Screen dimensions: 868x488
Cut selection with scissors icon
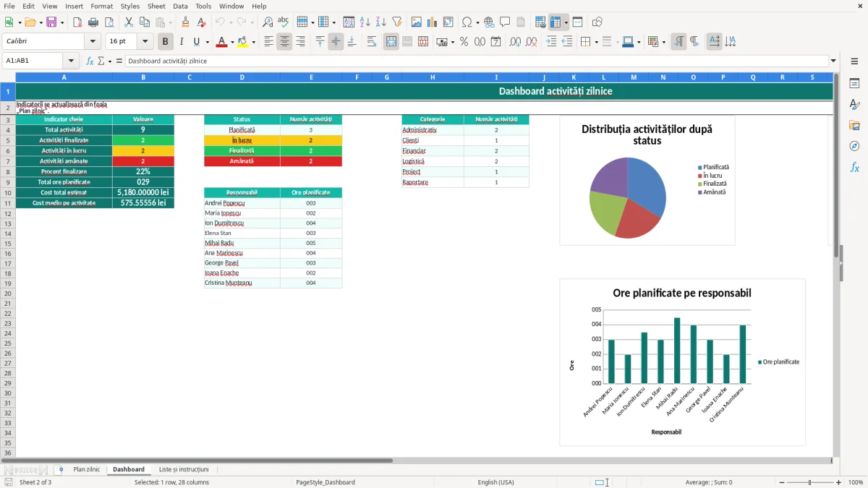click(129, 22)
